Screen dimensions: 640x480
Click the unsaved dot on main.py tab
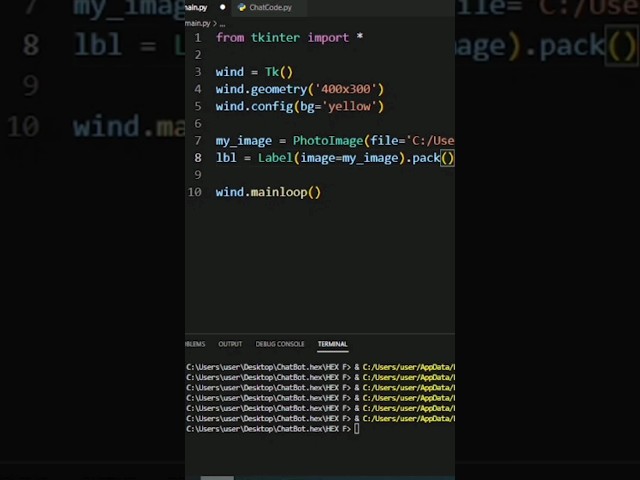coord(222,7)
